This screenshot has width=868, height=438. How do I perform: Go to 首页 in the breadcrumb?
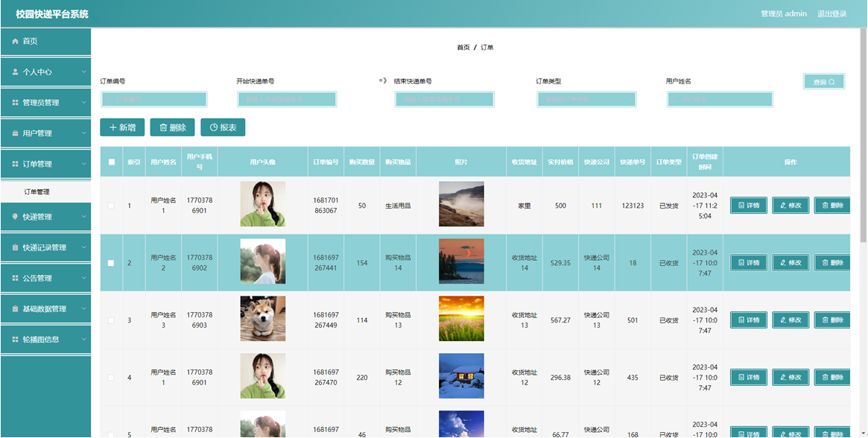pos(463,48)
